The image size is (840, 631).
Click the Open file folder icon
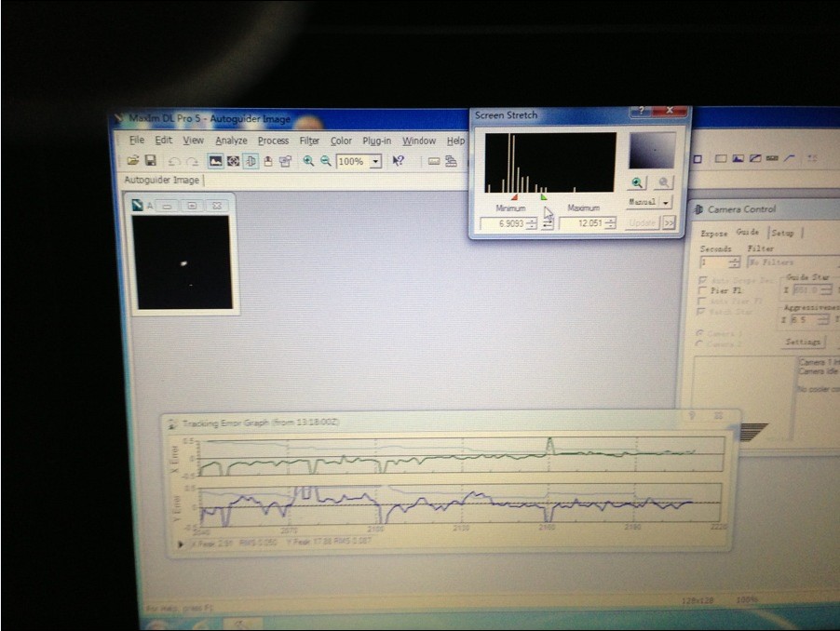(x=133, y=161)
